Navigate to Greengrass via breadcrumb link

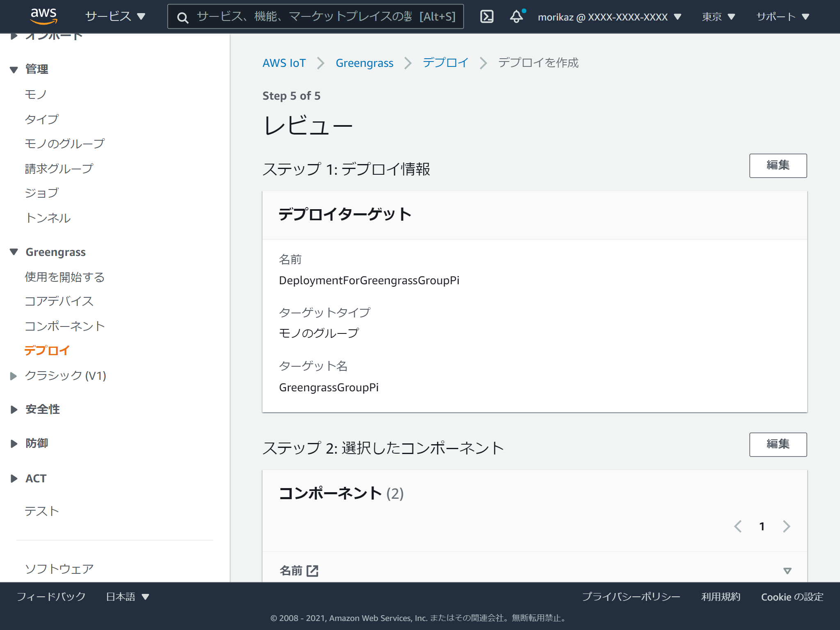(x=364, y=63)
